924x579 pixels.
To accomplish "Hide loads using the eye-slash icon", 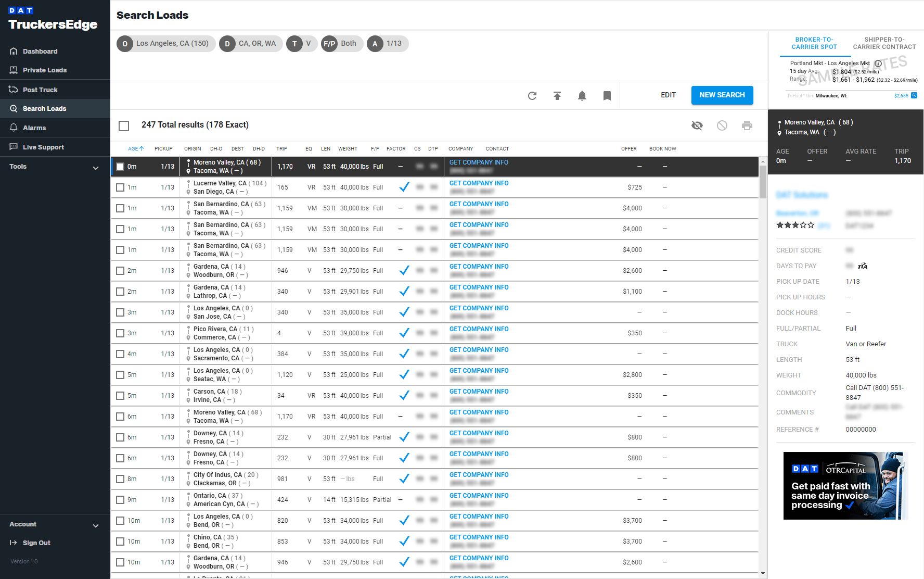I will click(697, 125).
